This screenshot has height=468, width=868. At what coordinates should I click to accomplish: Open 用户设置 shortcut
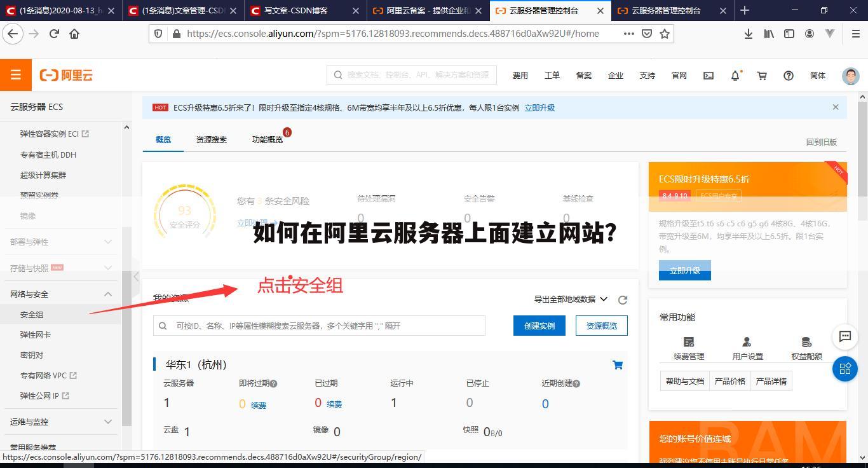pos(747,348)
